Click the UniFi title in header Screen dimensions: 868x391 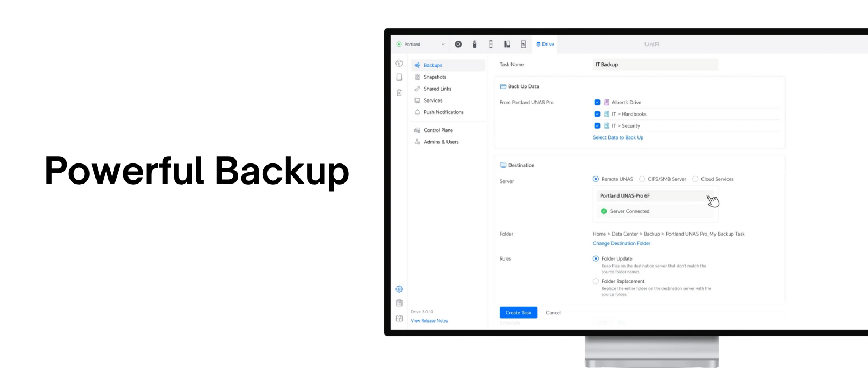[652, 45]
